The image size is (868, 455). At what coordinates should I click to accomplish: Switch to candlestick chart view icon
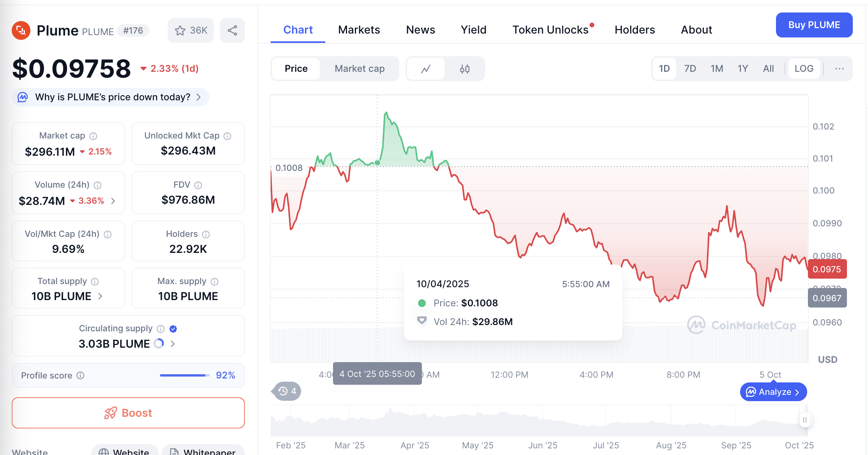464,69
